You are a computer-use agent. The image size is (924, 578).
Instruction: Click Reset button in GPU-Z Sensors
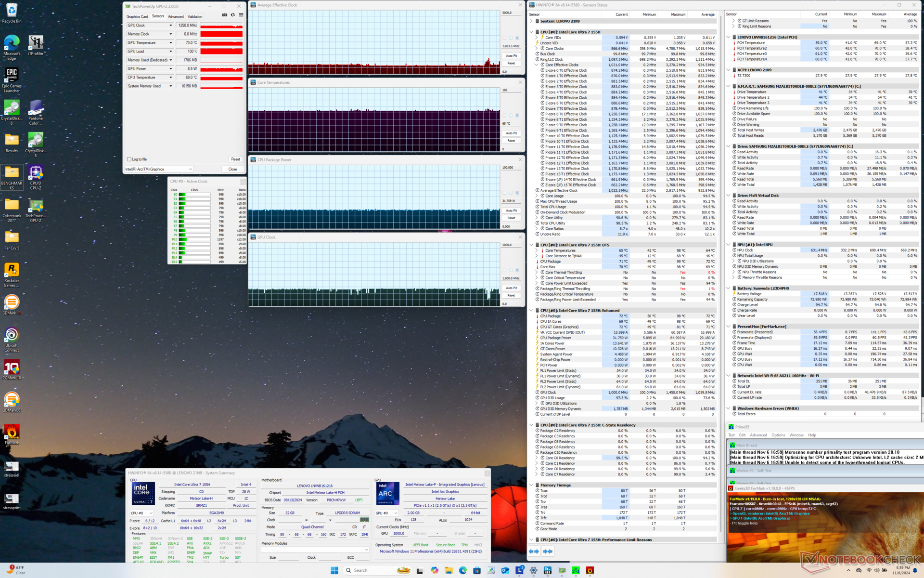(235, 159)
